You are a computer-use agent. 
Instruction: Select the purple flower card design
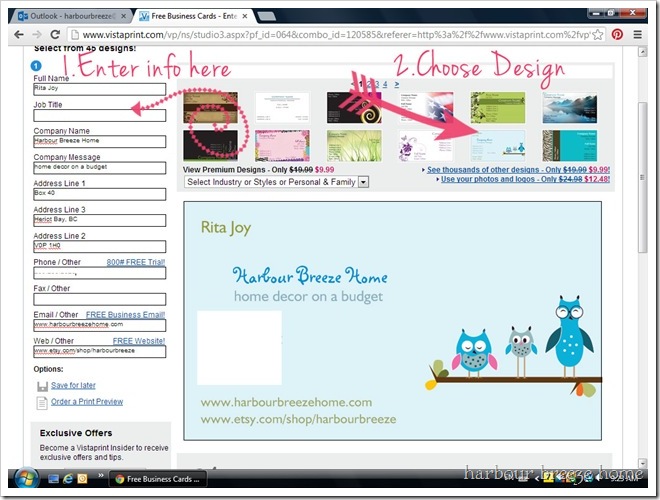[426, 146]
